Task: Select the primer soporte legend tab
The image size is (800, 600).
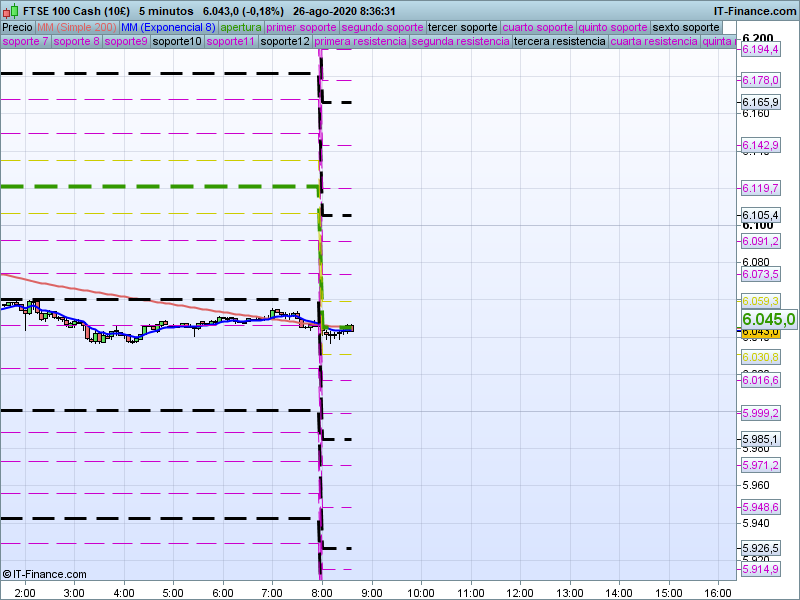Action: click(302, 27)
